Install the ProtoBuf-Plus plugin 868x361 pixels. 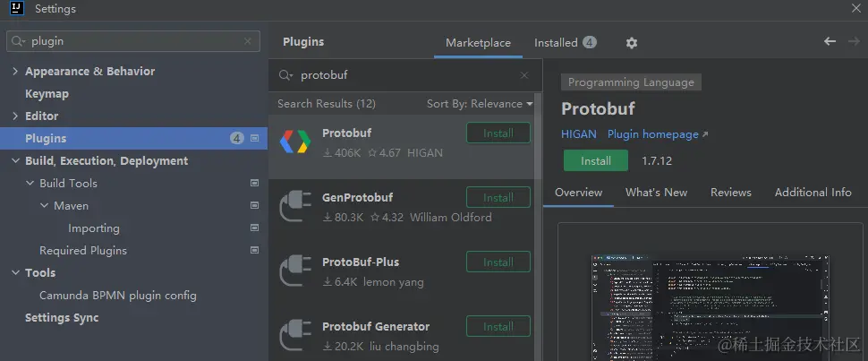point(498,262)
